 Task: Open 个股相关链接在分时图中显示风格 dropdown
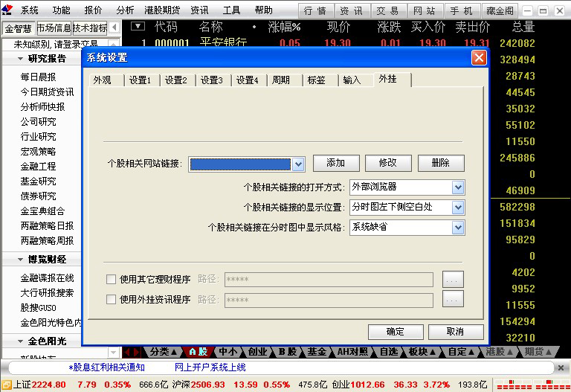pyautogui.click(x=458, y=228)
